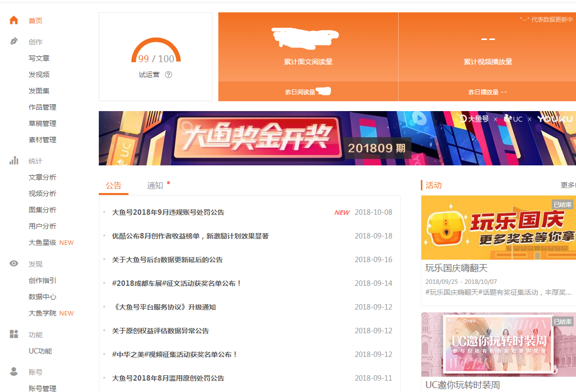
Task: Click the 99 / 100 score gauge
Action: pos(156,51)
